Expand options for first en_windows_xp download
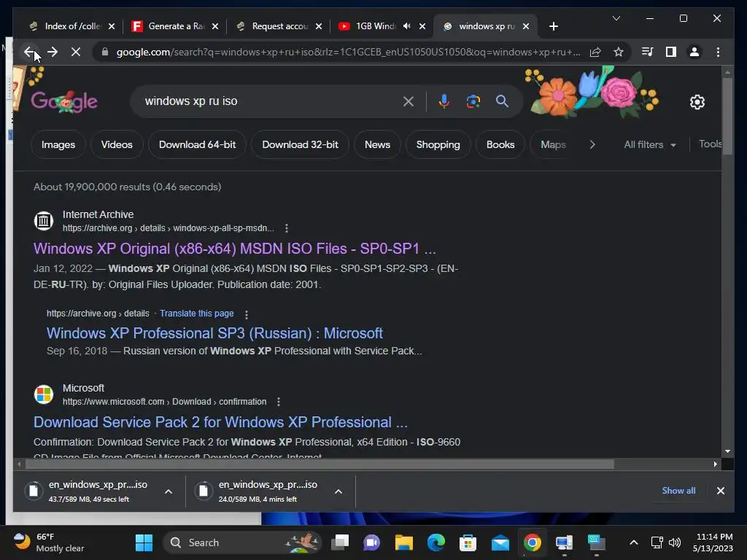 tap(169, 491)
